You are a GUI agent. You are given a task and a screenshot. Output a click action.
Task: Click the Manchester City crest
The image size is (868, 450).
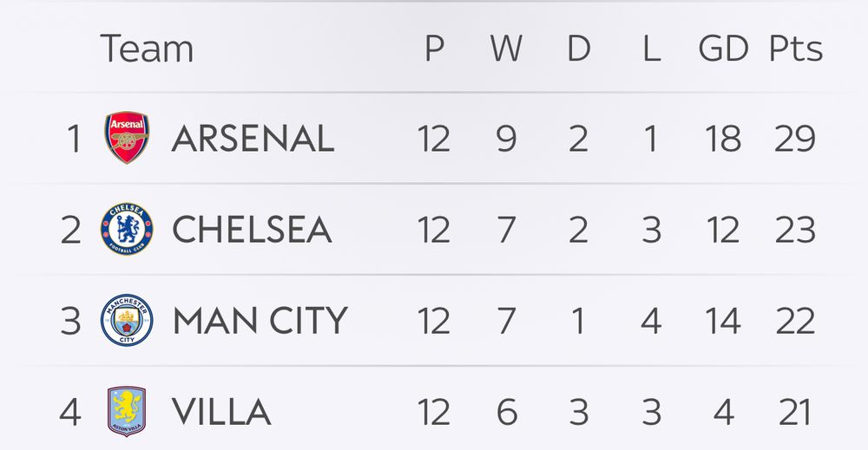(x=127, y=320)
